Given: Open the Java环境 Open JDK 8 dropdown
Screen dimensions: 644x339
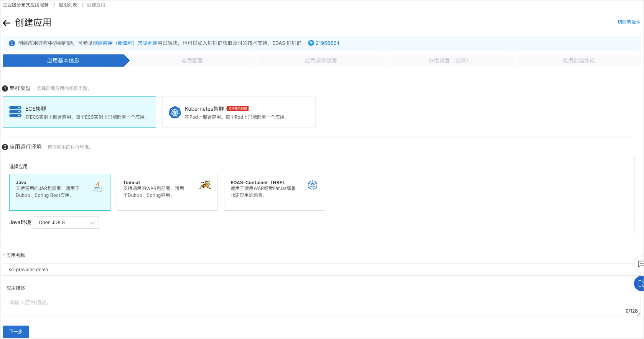Looking at the screenshot, I should [x=66, y=223].
